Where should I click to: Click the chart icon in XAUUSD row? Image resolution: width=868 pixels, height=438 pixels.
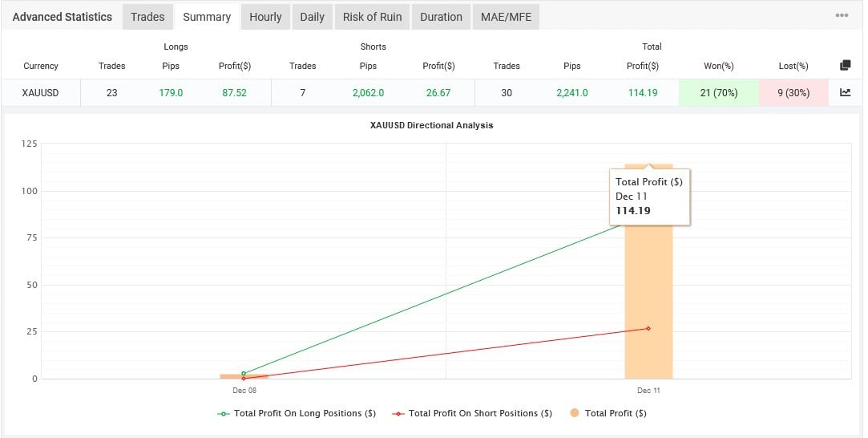[x=845, y=92]
